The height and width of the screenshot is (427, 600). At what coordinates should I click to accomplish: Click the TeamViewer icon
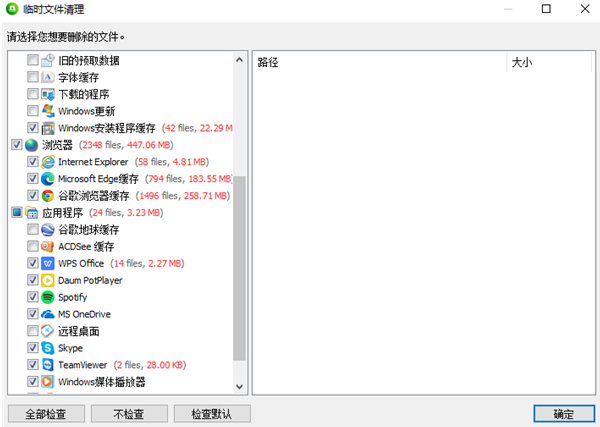pos(48,365)
